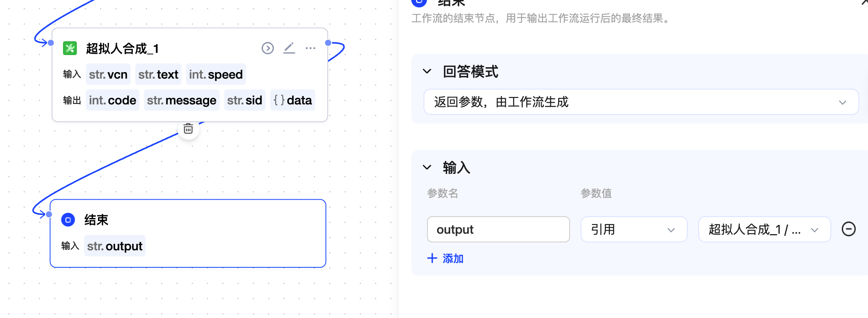Open more options for 超拟人合成_1 node
Viewport: 868px width, 318px height.
(x=311, y=48)
